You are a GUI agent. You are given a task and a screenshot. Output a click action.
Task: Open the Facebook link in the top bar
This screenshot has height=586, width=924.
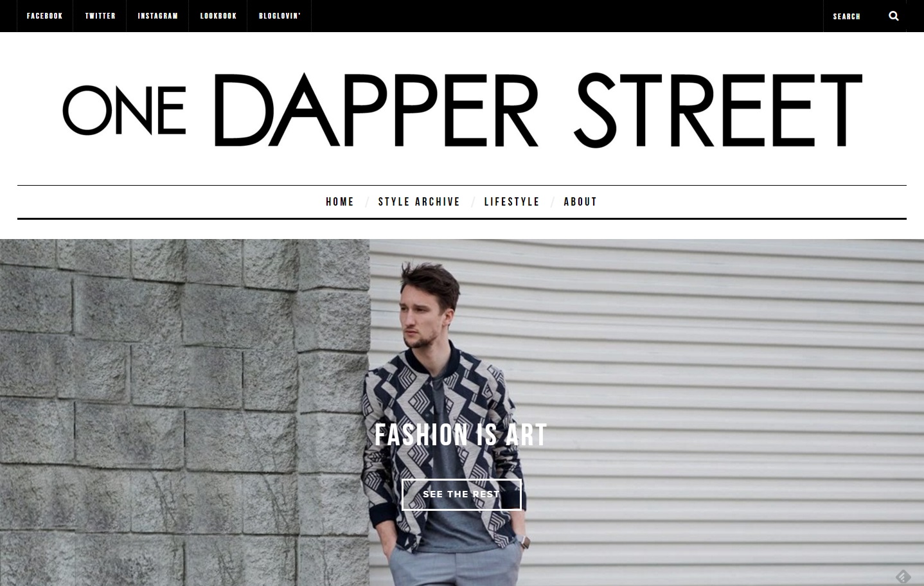[x=44, y=16]
